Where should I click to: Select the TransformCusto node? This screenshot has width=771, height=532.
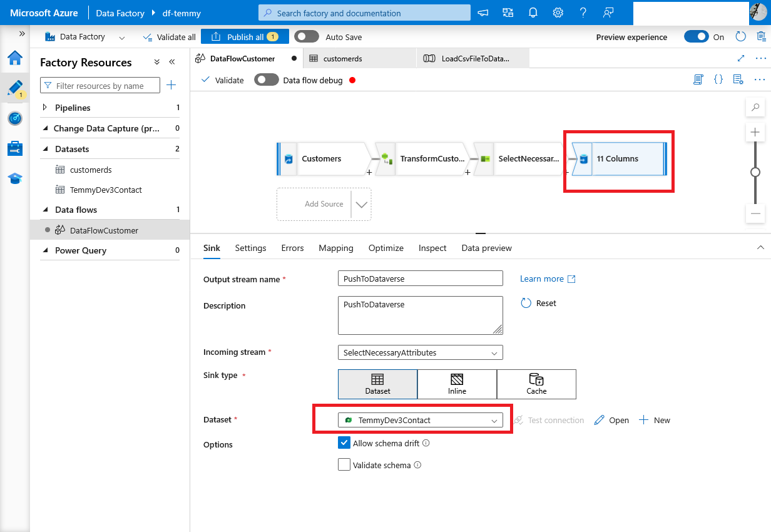point(422,159)
